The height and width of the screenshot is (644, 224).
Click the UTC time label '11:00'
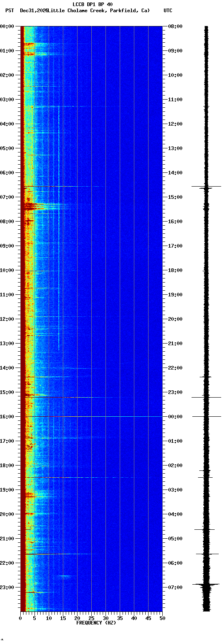coord(175,100)
